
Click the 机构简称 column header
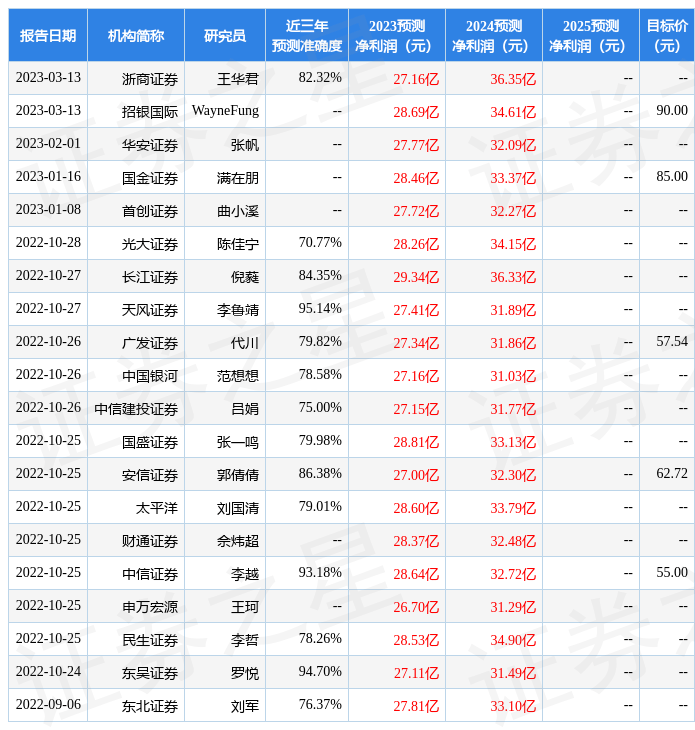[136, 35]
